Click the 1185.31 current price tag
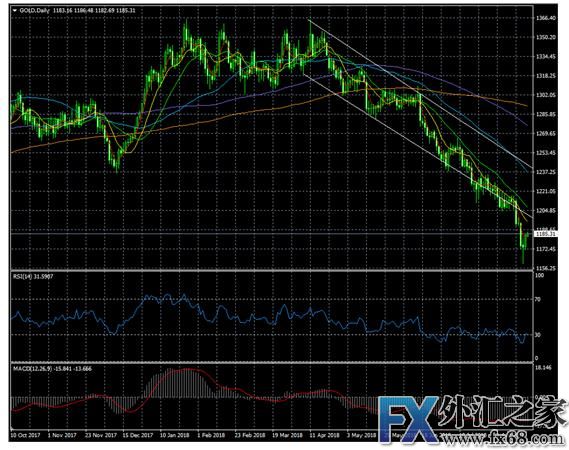The width and height of the screenshot is (569, 450). pyautogui.click(x=545, y=234)
